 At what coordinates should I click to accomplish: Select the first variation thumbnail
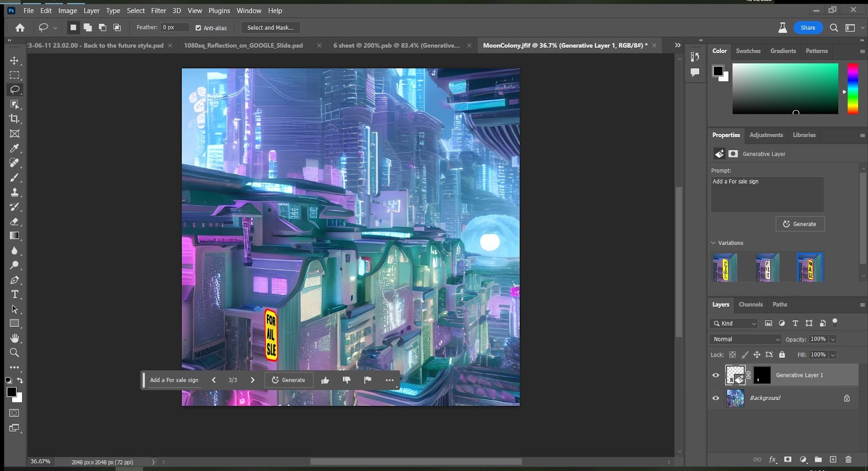(725, 267)
